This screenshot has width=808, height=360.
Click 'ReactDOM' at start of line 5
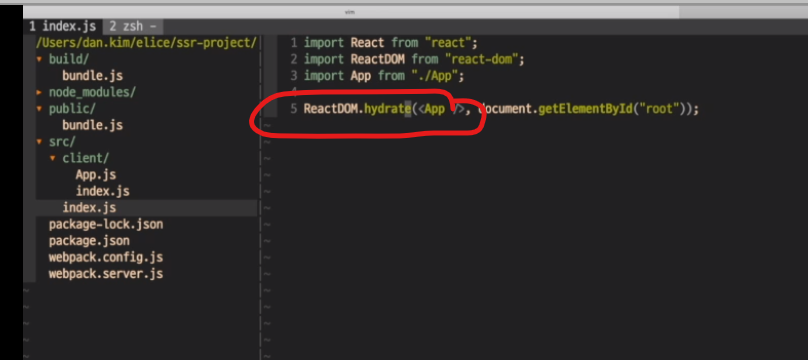click(330, 109)
